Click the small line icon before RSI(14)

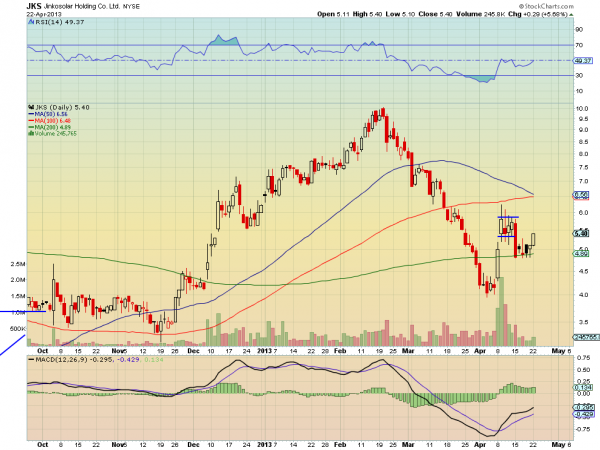pyautogui.click(x=31, y=22)
